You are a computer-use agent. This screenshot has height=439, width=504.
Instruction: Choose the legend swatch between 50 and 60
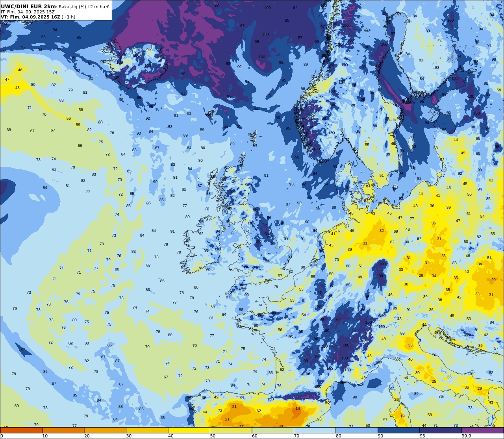pos(231,430)
